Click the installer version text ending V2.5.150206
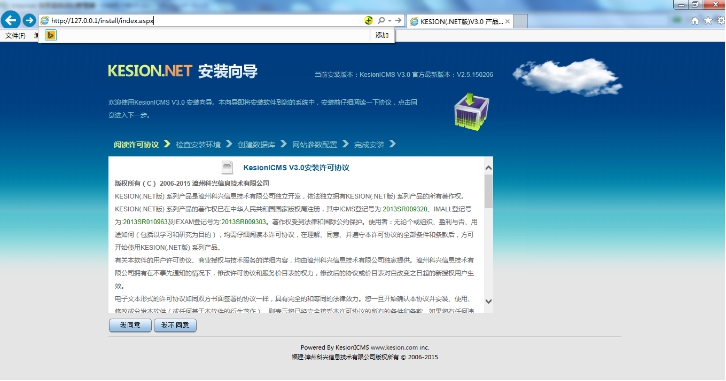 click(x=404, y=75)
